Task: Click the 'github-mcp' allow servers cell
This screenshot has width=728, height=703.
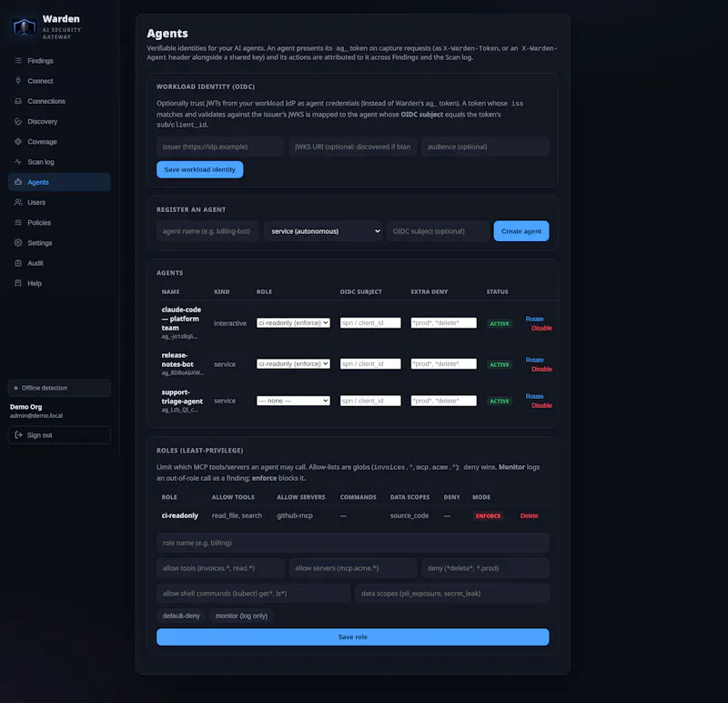Action: pos(295,515)
